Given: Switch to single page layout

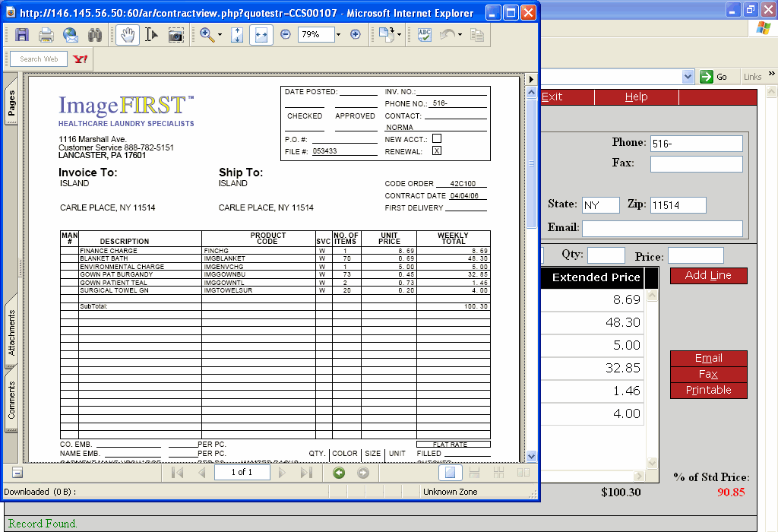Looking at the screenshot, I should (x=451, y=473).
